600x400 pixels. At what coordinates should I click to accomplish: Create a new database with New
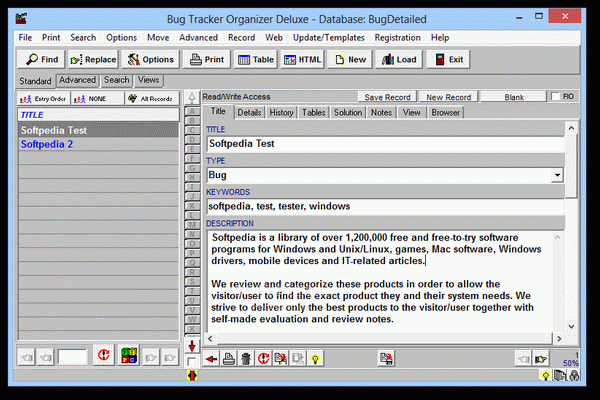pyautogui.click(x=350, y=59)
